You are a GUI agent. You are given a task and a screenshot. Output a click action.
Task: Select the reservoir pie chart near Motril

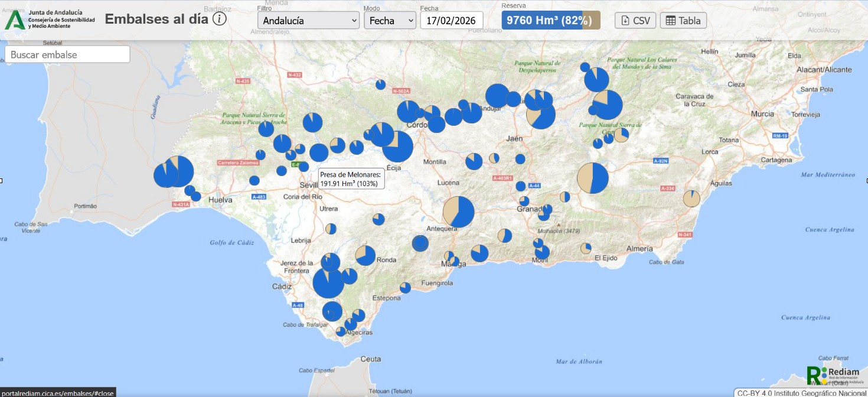point(542,252)
